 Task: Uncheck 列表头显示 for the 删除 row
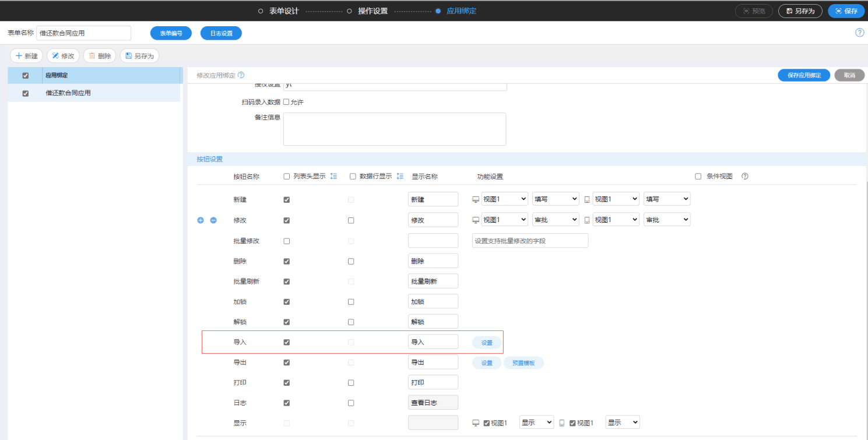[x=286, y=261]
